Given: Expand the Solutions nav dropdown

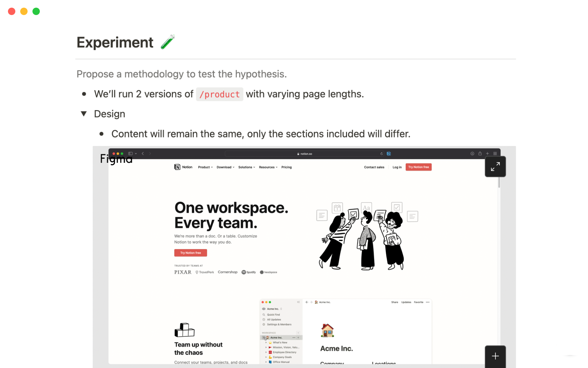Looking at the screenshot, I should 247,167.
